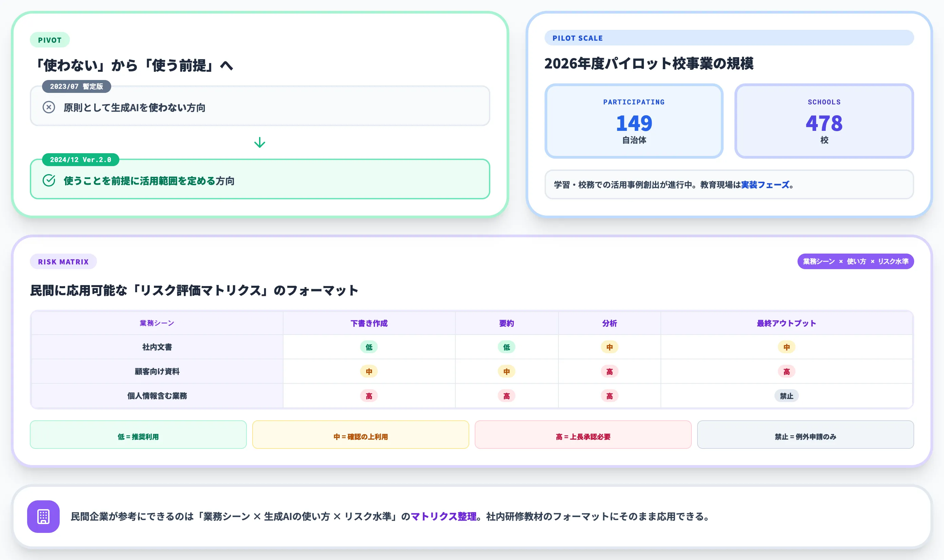Image resolution: width=944 pixels, height=560 pixels.
Task: Click 中 badge for 社内文書 分析
Action: pyautogui.click(x=609, y=347)
